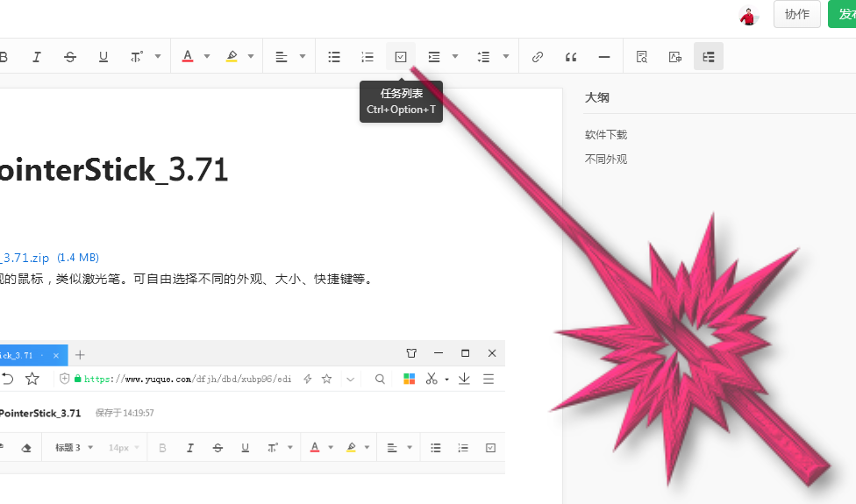This screenshot has height=504, width=856.
Task: Expand the font color picker arrow
Action: coord(207,56)
